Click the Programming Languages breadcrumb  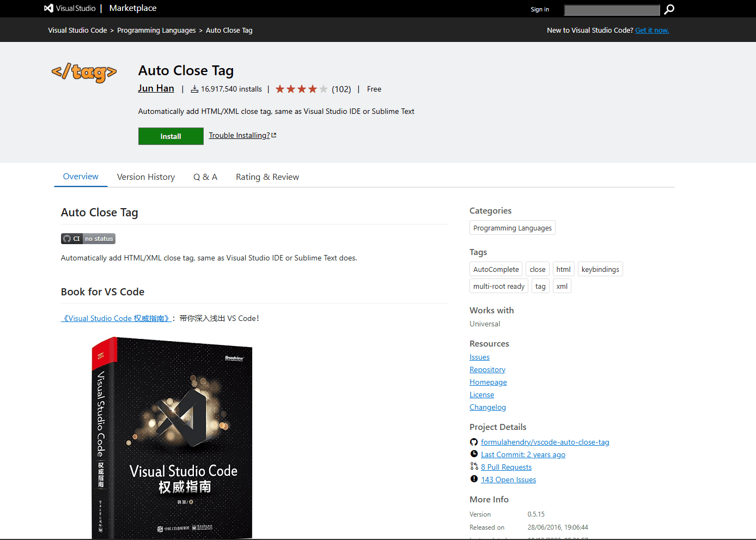pos(156,31)
